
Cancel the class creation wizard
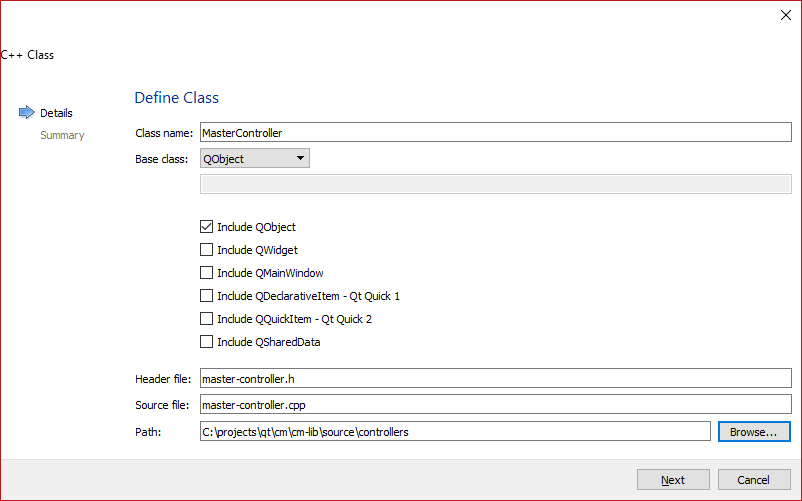point(754,480)
